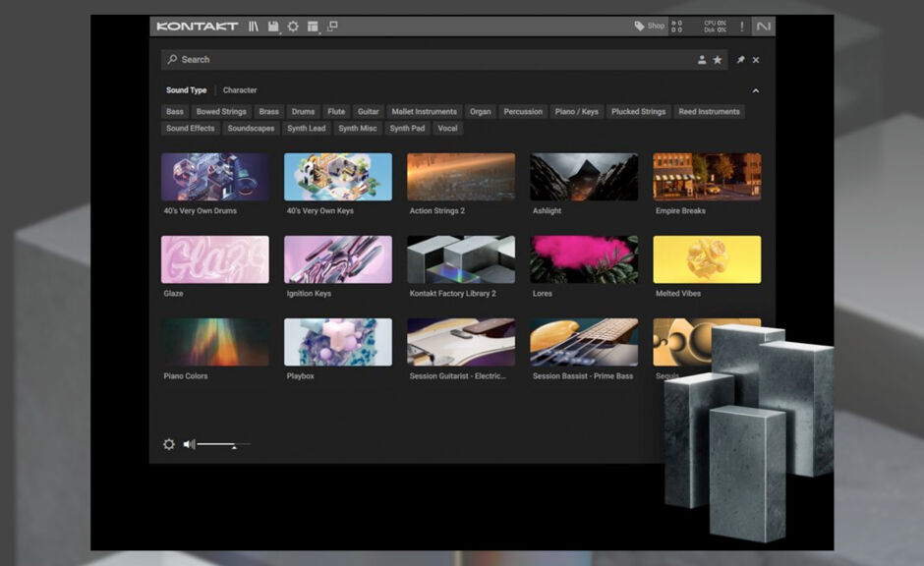Click the minimized view window icon

[x=332, y=27]
